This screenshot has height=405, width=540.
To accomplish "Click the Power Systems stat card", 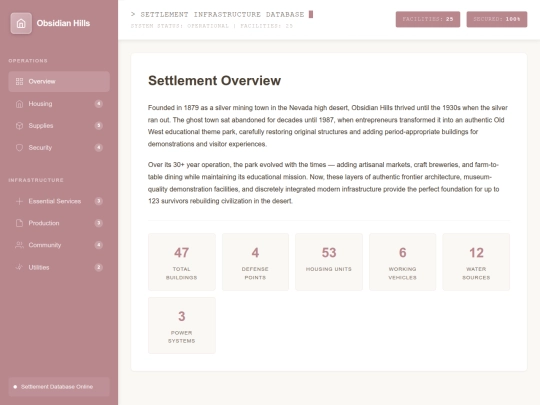I will click(x=182, y=325).
